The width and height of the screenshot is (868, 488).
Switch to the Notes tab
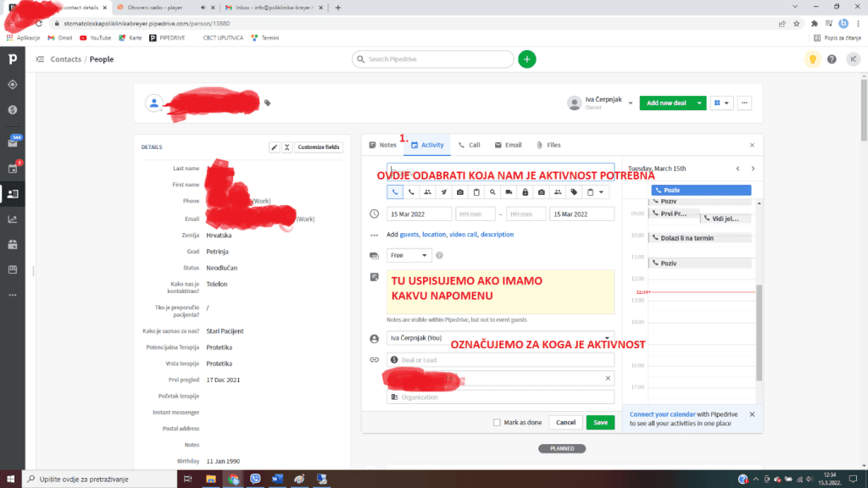[x=383, y=145]
